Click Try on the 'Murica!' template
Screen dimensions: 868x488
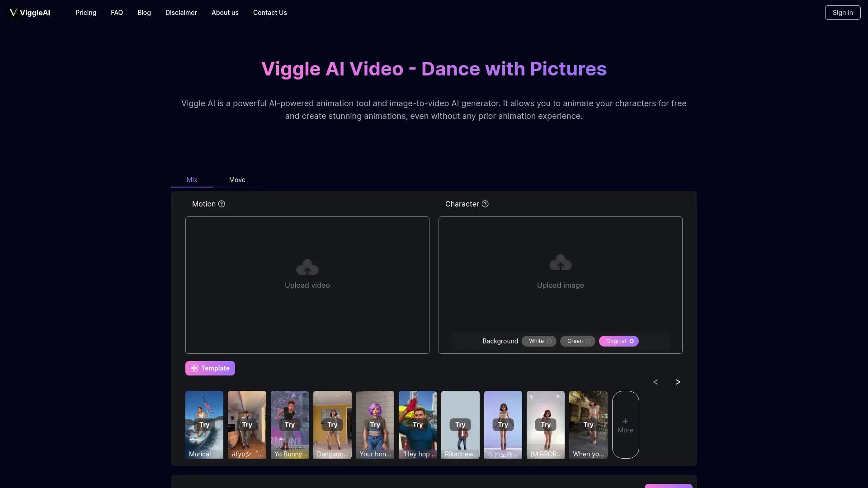point(204,425)
